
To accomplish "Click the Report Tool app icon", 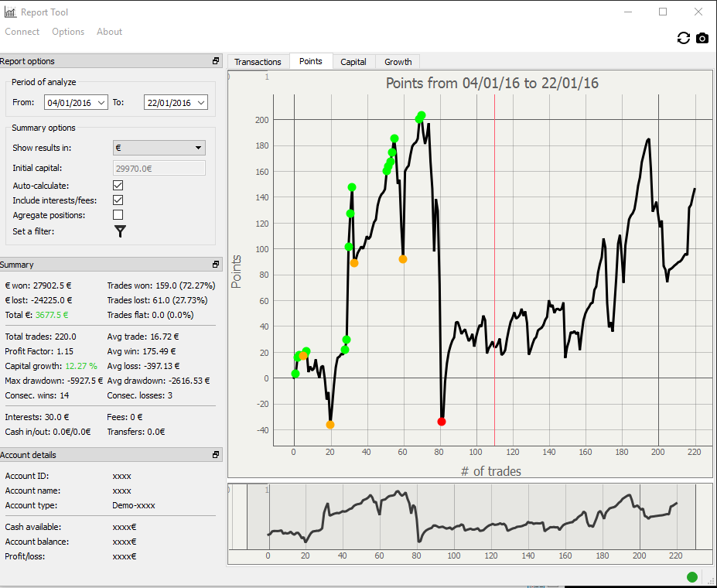I will click(x=9, y=12).
